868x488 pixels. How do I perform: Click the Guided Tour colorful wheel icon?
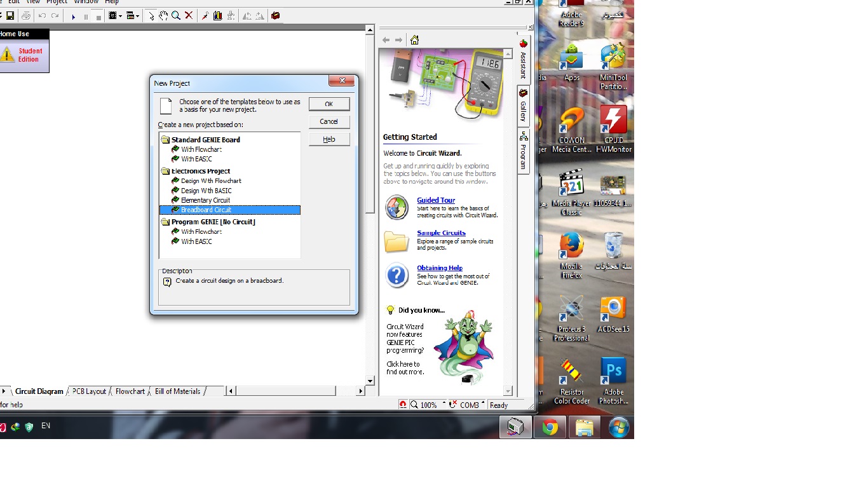[x=397, y=207]
